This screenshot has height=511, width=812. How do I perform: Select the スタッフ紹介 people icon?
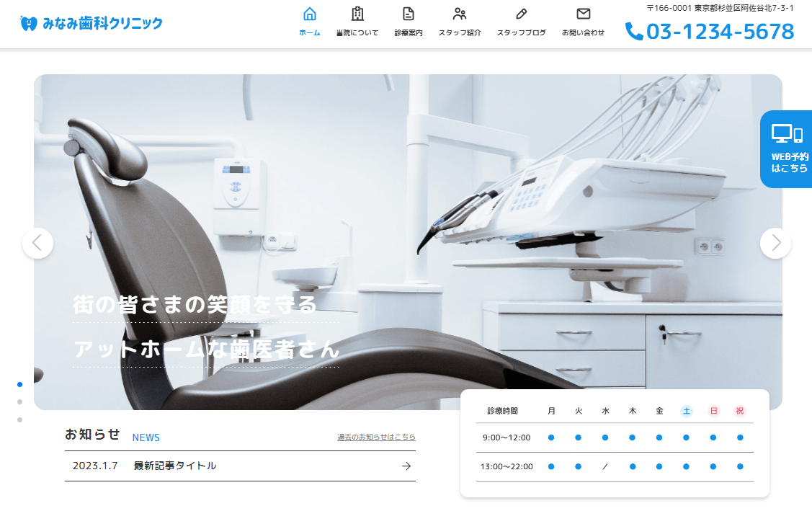pyautogui.click(x=460, y=12)
